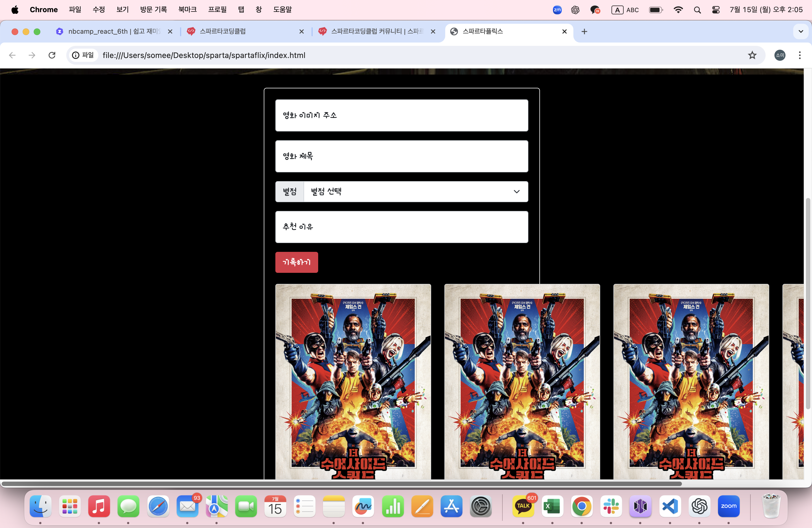Open the 별점 선택 dropdown

click(416, 192)
